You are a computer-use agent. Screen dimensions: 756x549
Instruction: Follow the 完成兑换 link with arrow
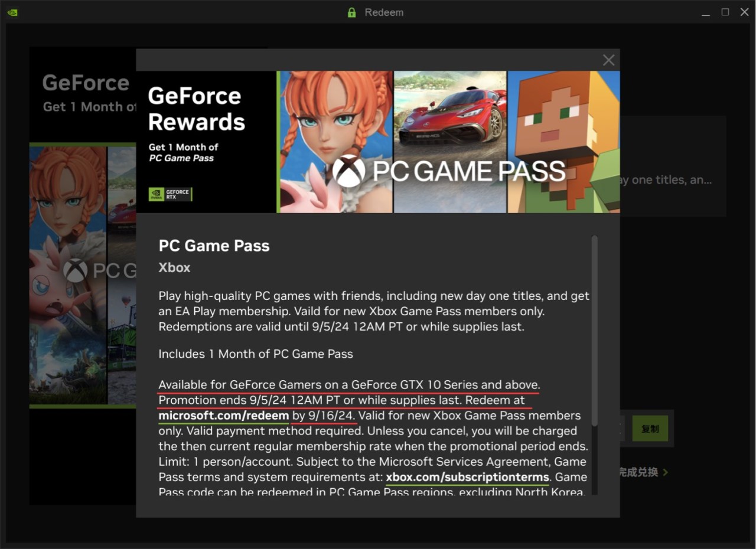(643, 472)
